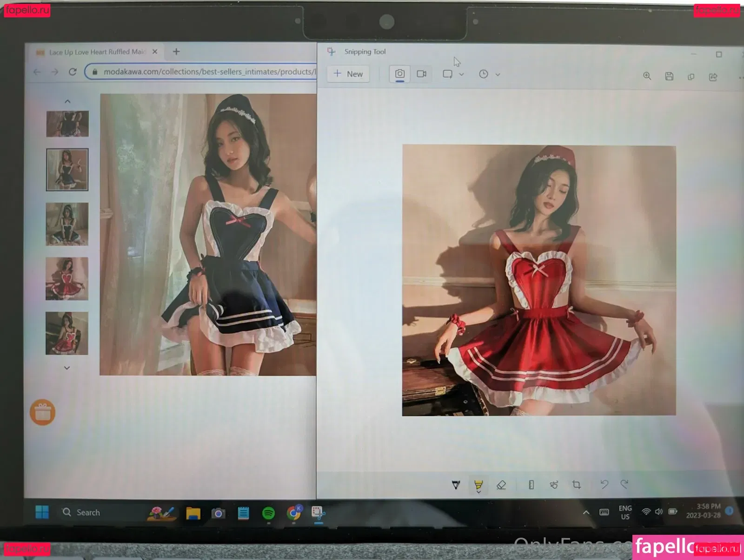Select the Lace Up Love Heart browser tab
The height and width of the screenshot is (560, 744).
coord(97,52)
